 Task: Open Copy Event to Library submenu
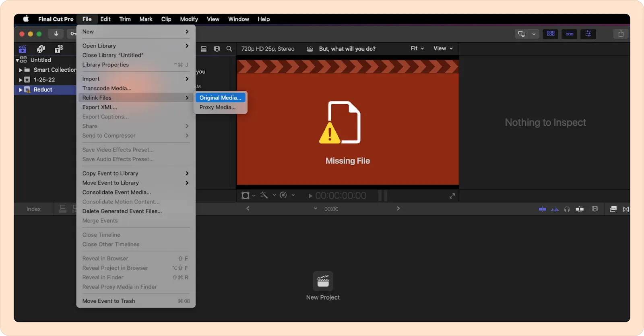coord(136,174)
